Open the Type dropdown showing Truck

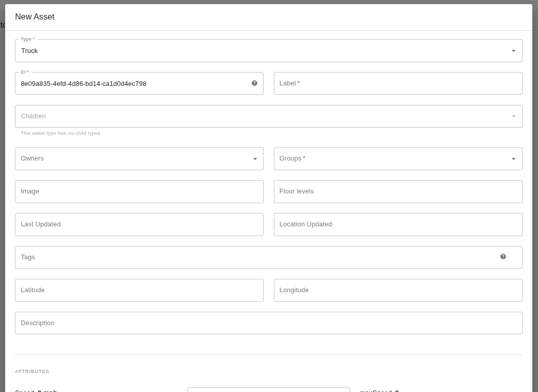(x=268, y=51)
